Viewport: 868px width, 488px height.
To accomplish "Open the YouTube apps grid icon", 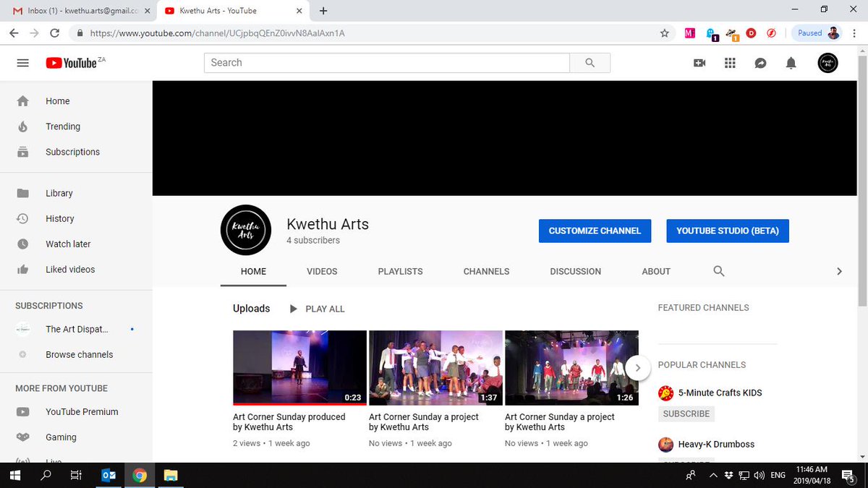I will point(730,63).
